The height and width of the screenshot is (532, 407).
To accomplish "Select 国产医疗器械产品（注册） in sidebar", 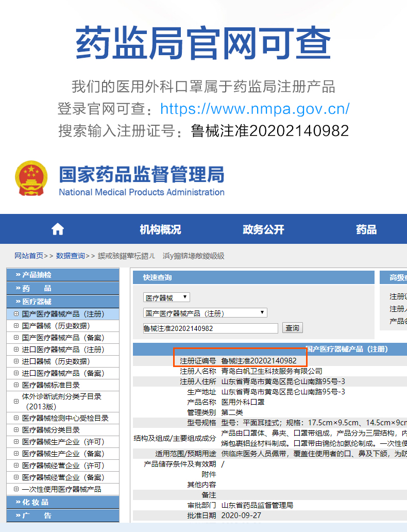I will [x=63, y=314].
